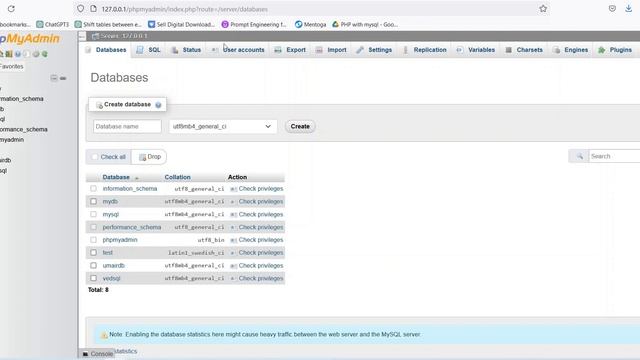
Task: Open the Variables tab
Action: [476, 50]
